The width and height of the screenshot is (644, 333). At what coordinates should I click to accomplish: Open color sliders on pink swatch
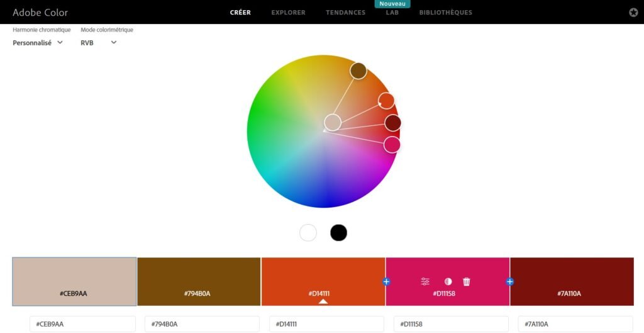[x=425, y=281]
